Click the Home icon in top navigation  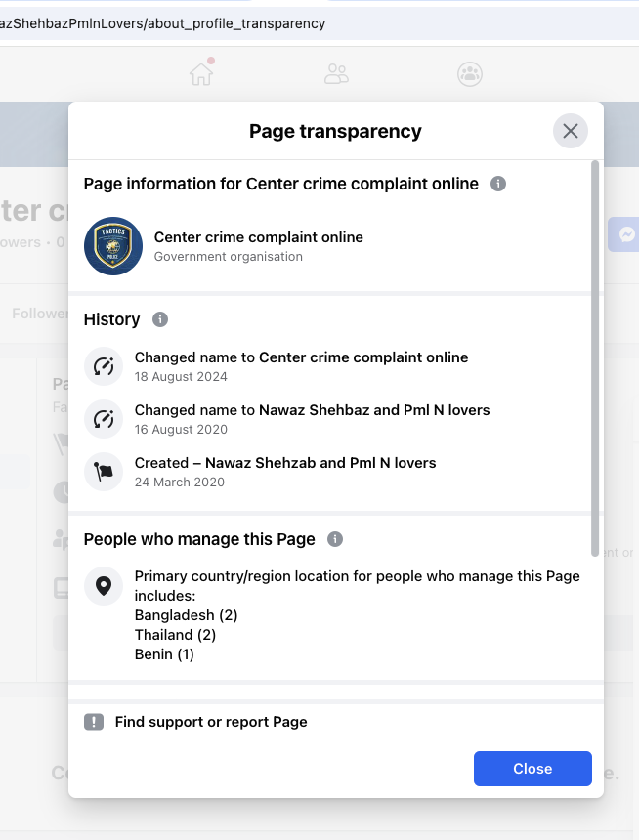click(201, 74)
